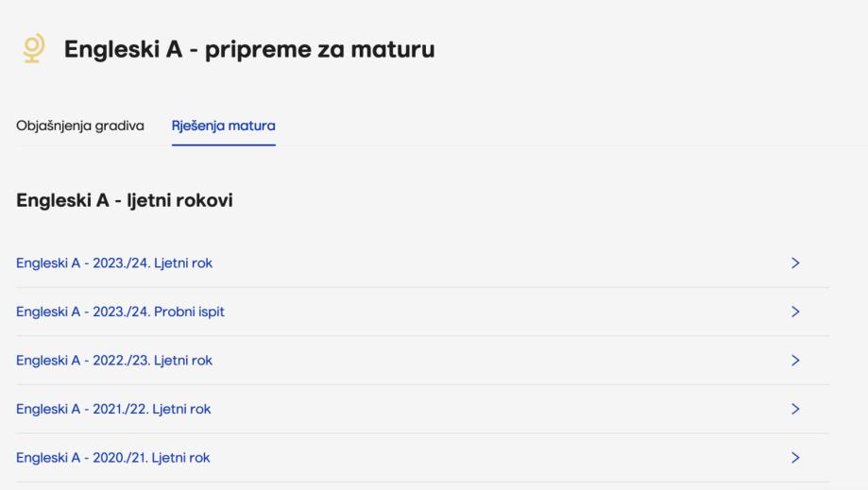This screenshot has height=490, width=868.
Task: Go to Engleski A - 2022./23. Ljetni rok
Action: tap(114, 360)
